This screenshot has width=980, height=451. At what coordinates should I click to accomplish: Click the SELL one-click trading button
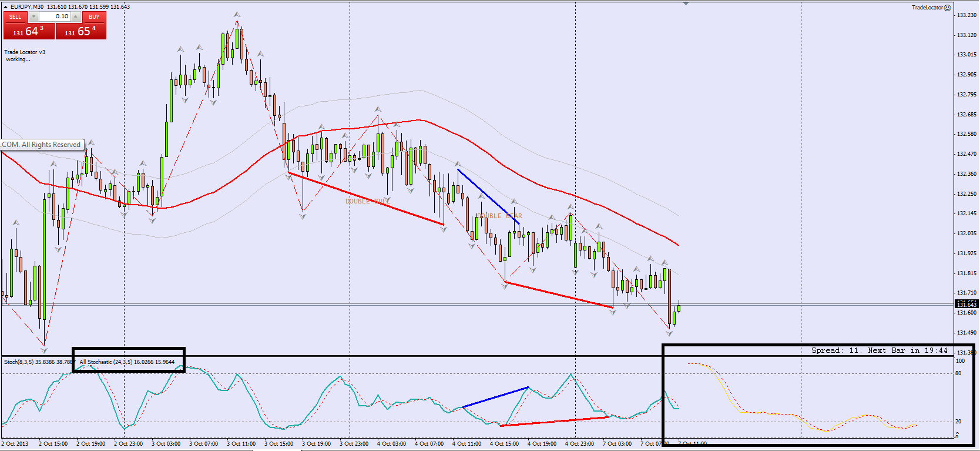(15, 16)
